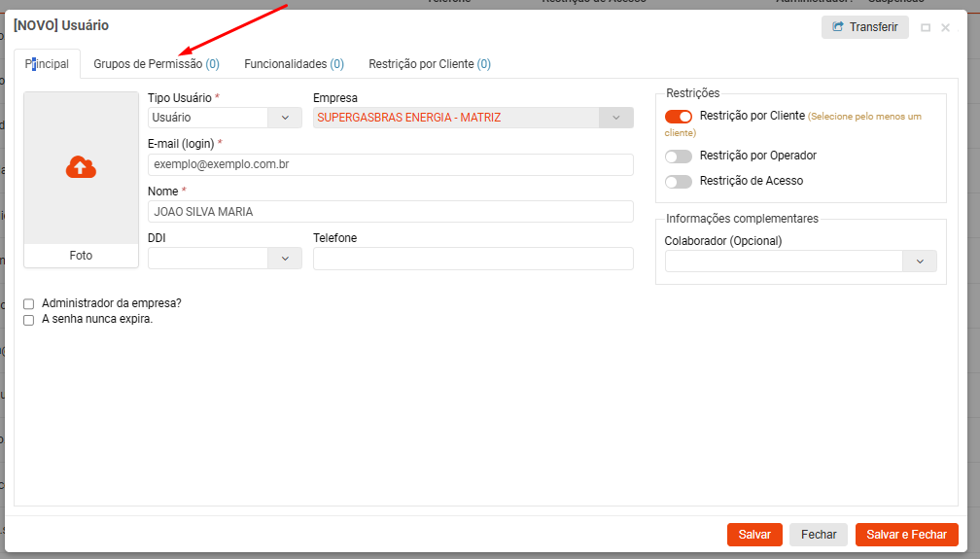The width and height of the screenshot is (980, 559).
Task: Click the cloud upload photo icon
Action: (81, 168)
